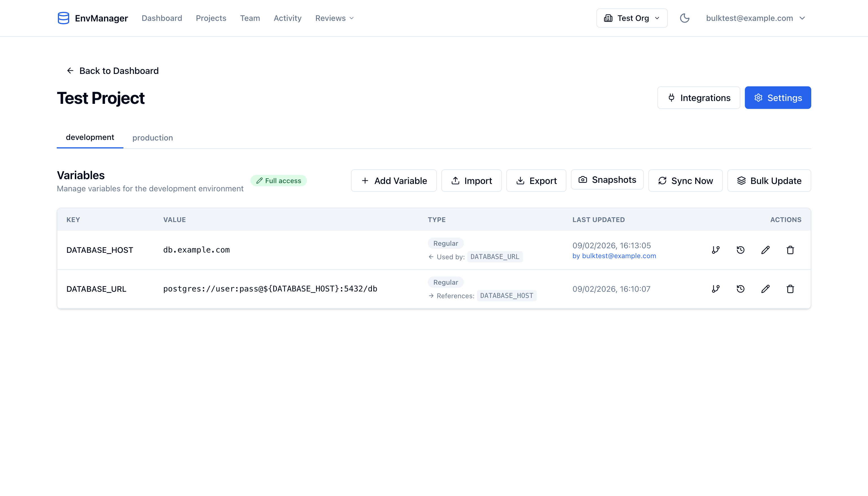
Task: Edit the DATABASE_URL variable
Action: click(x=766, y=289)
